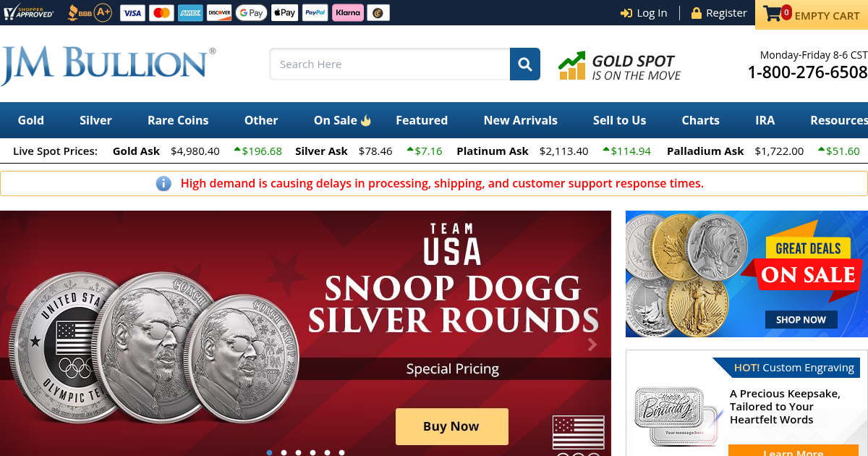Open the On Sale menu

(342, 120)
